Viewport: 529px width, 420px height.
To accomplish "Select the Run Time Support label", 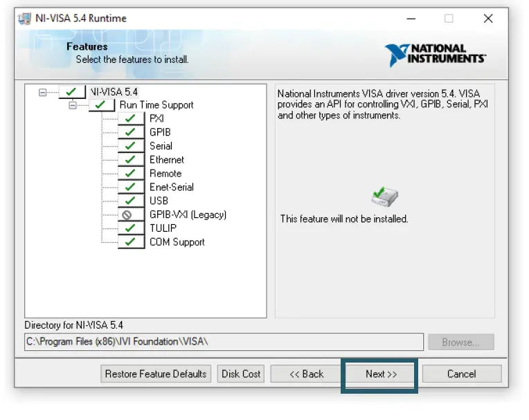I will pos(156,105).
